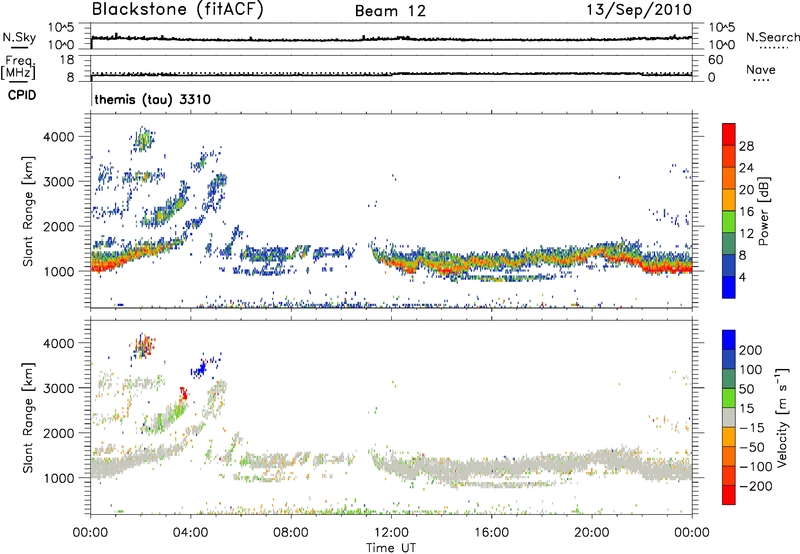Viewport: 800px width, 554px height.
Task: Click the red velocity patch near 03:40 UT
Action: [x=184, y=393]
